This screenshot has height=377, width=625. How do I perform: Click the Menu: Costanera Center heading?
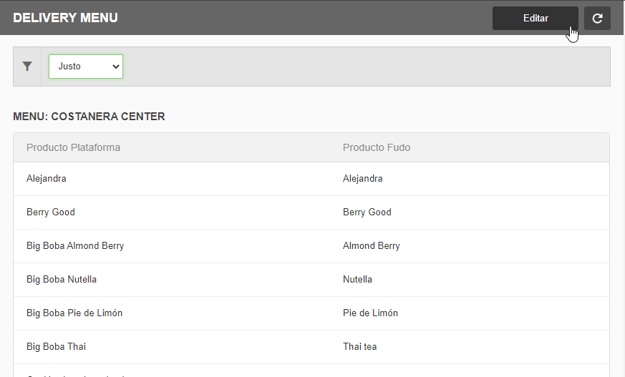(x=89, y=116)
